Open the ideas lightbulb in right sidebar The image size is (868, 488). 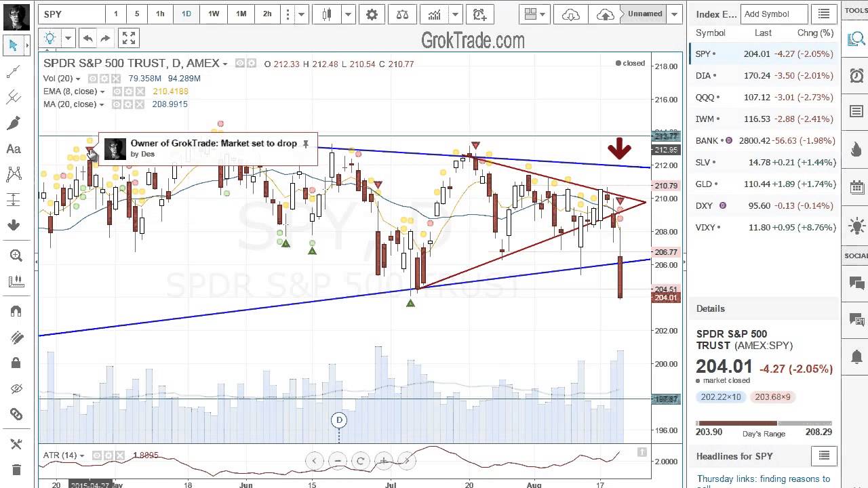[x=856, y=226]
